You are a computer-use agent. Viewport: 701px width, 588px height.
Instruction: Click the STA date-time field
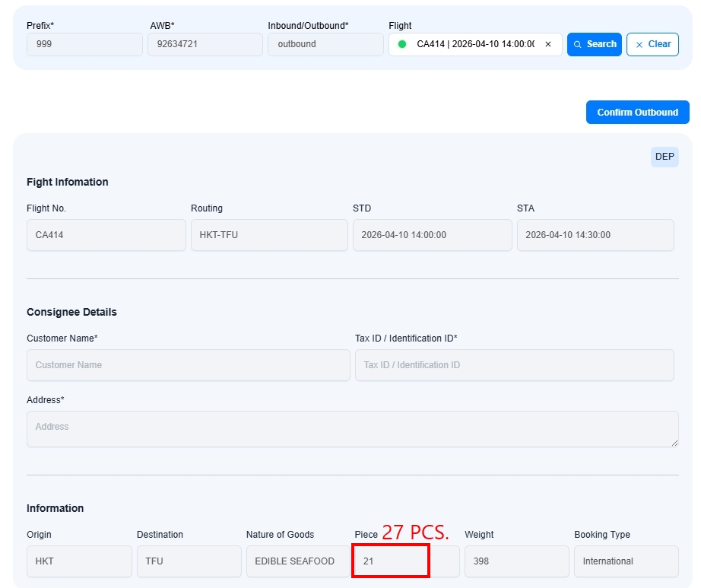(x=595, y=235)
